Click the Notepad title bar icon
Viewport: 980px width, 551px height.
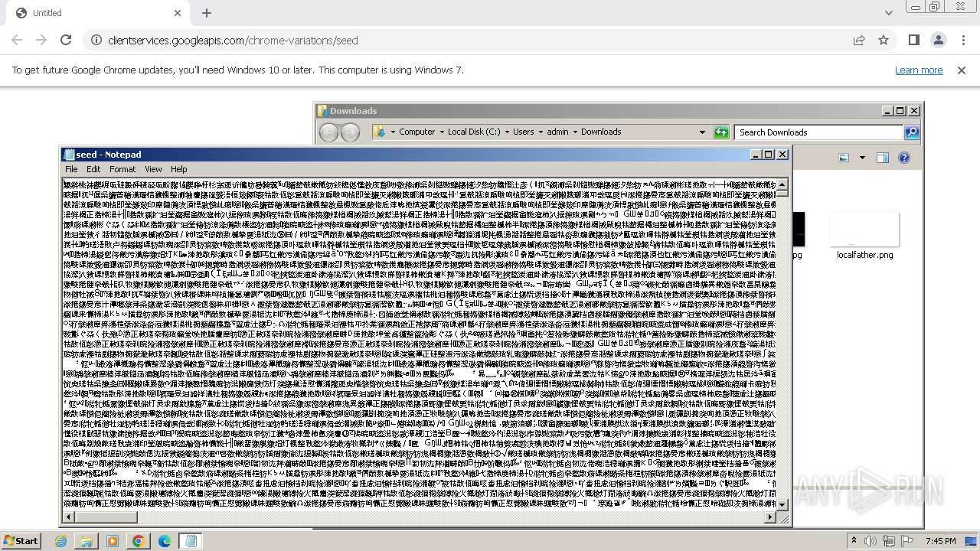tap(70, 155)
